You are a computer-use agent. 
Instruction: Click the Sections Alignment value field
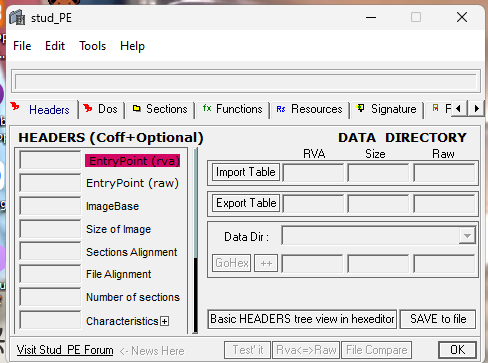(x=50, y=251)
